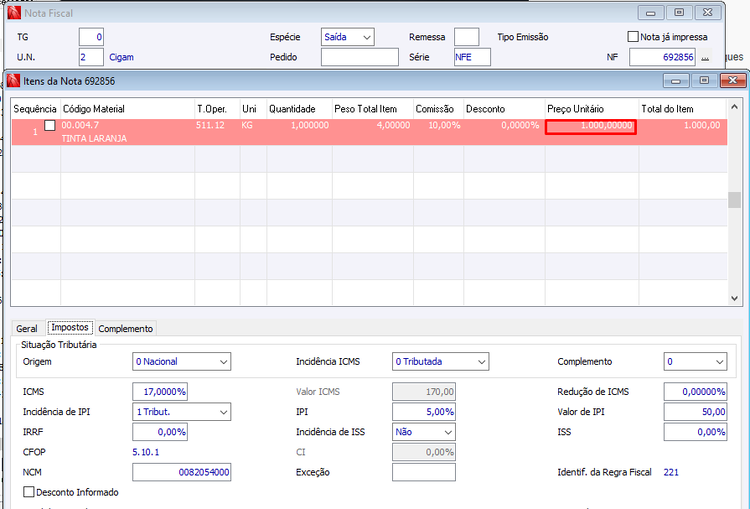Screen dimensions: 750x509
Task: Check the Desconto Informado box
Action: click(29, 492)
